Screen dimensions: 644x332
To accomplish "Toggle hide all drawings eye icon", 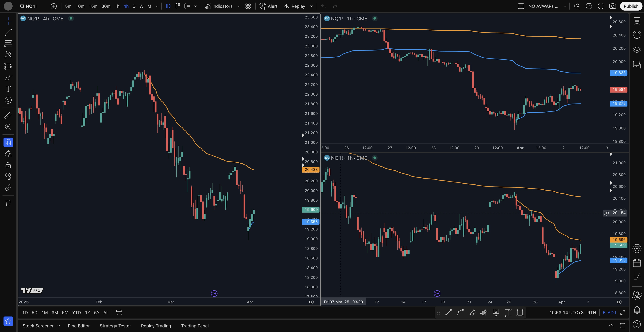I will pyautogui.click(x=8, y=176).
